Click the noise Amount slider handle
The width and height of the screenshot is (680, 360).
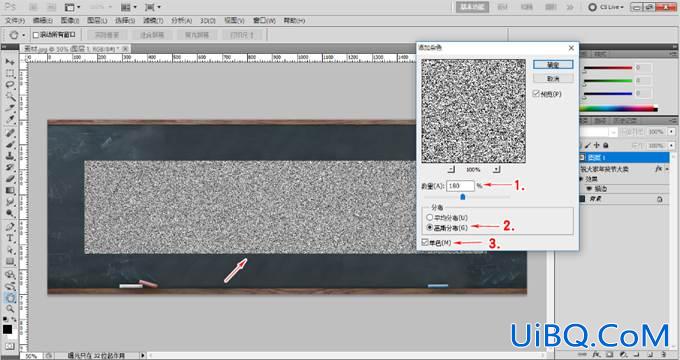(462, 197)
